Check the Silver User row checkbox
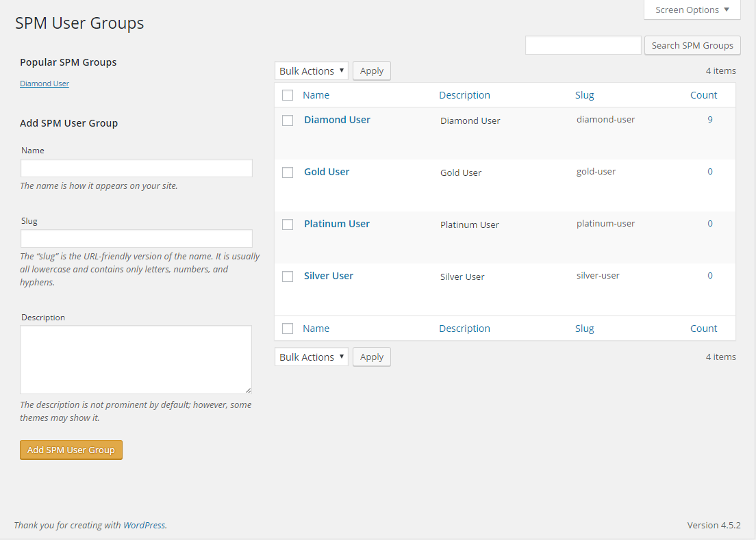 click(x=288, y=277)
